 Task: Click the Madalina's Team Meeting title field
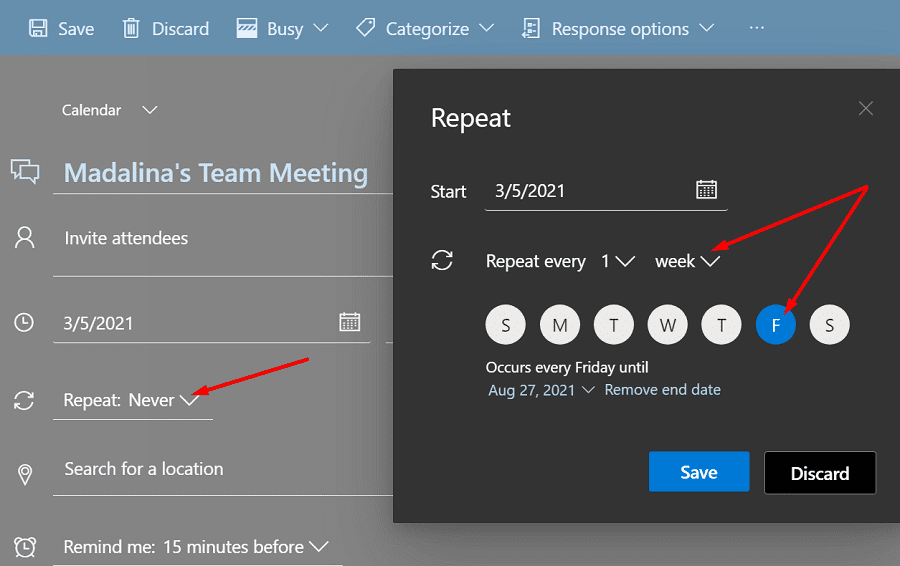[224, 173]
